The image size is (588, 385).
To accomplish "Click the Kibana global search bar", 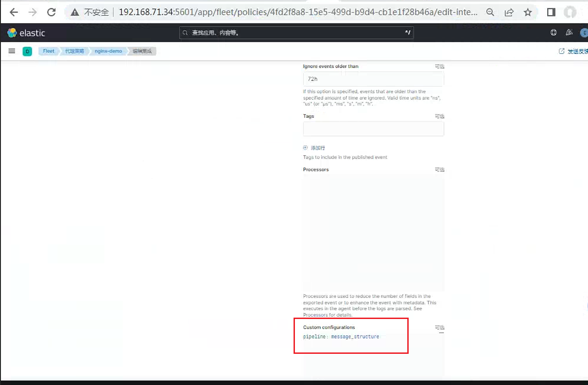I will pos(296,33).
